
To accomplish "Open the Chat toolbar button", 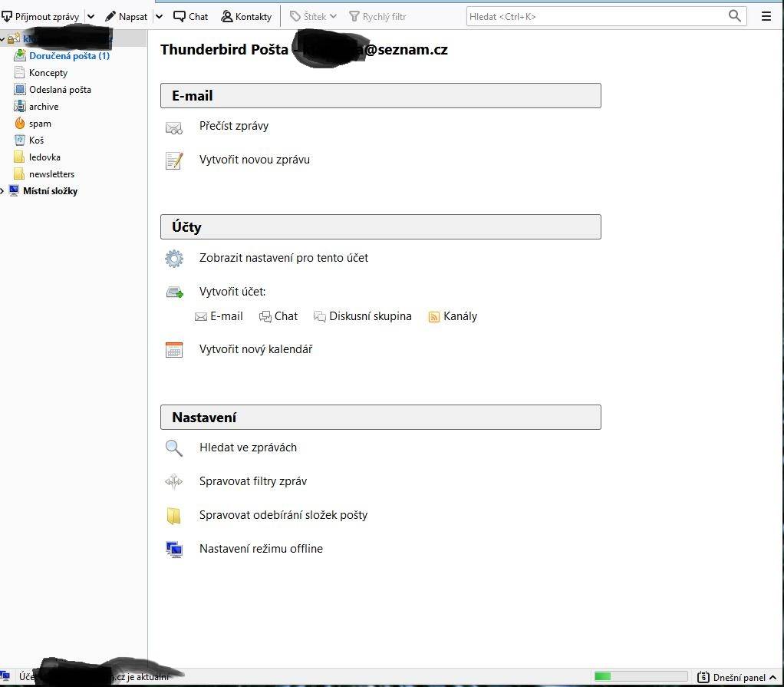I will [190, 17].
